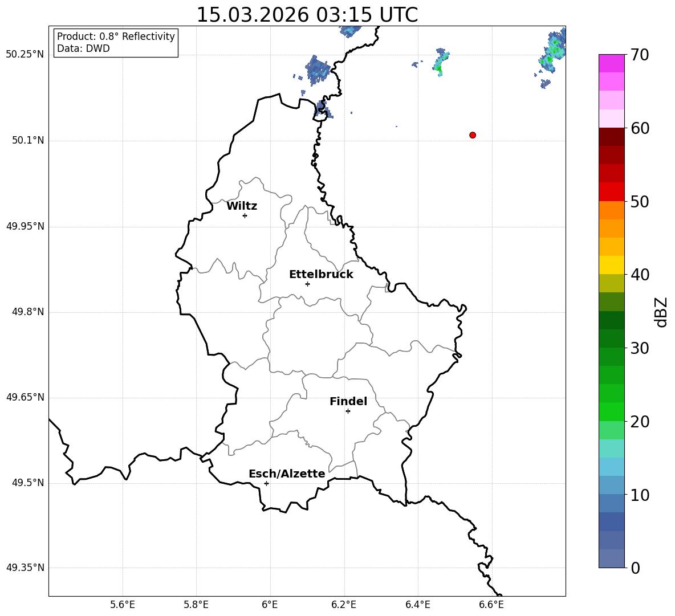Click the 49.65°N latitude label
Image resolution: width=675 pixels, height=616 pixels.
click(25, 397)
